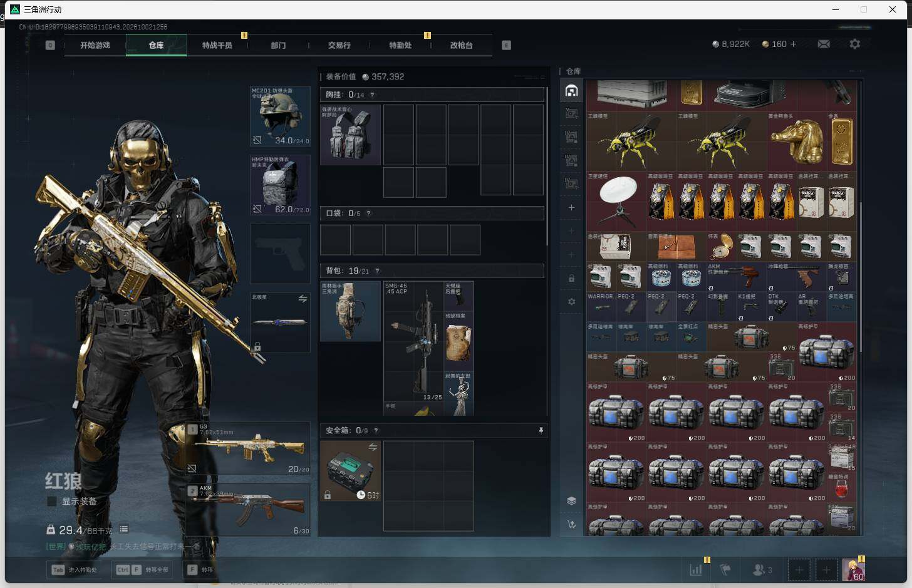
Task: Click the sort items icon below layers
Action: [571, 524]
